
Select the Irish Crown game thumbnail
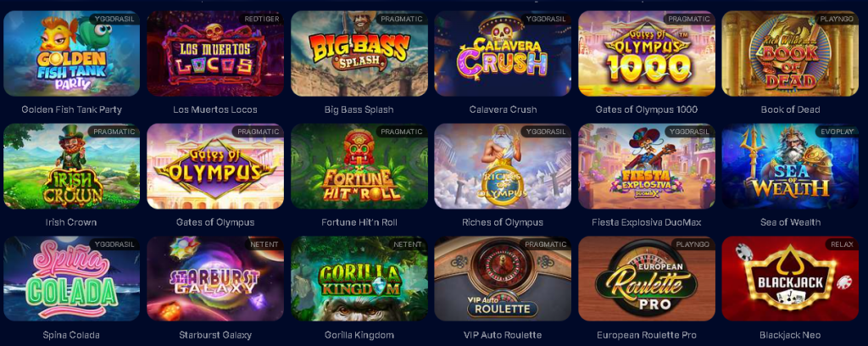[71, 166]
